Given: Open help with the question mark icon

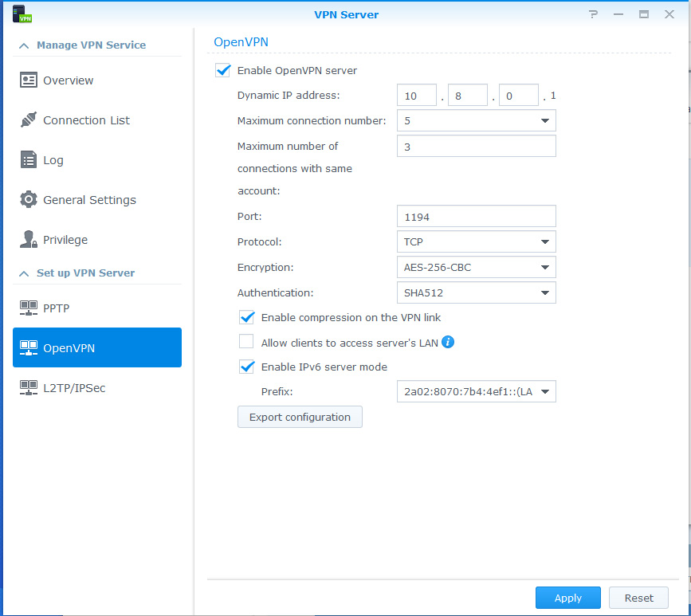Looking at the screenshot, I should [x=593, y=14].
